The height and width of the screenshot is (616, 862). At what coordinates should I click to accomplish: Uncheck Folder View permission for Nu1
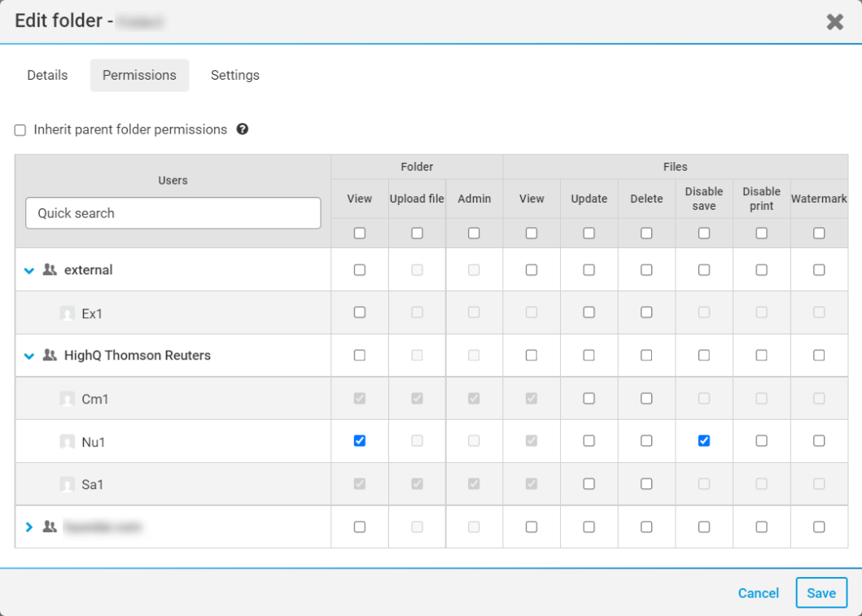point(360,441)
